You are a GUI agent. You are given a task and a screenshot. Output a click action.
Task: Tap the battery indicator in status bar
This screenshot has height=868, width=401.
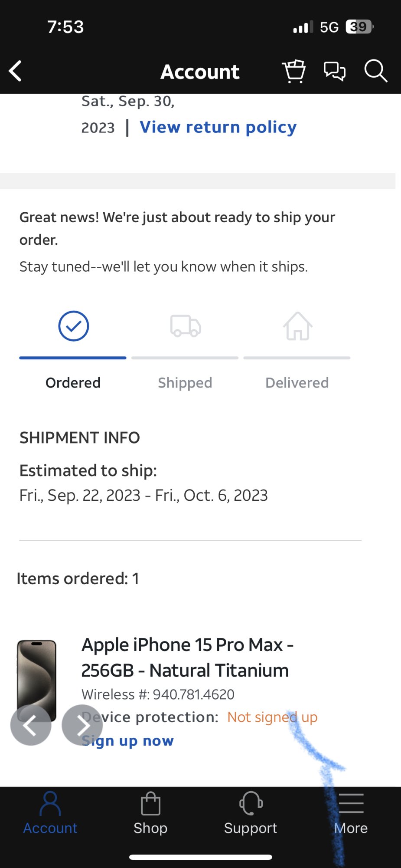click(359, 27)
